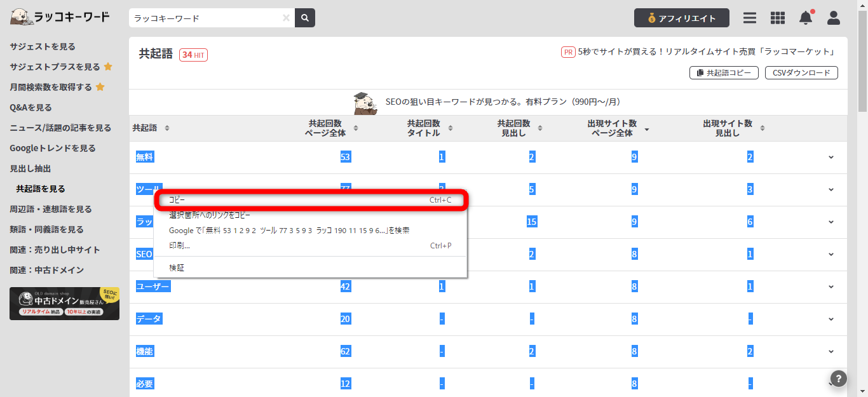The height and width of the screenshot is (397, 868).
Task: Click the 62 count in 機能 row
Action: coord(345,351)
